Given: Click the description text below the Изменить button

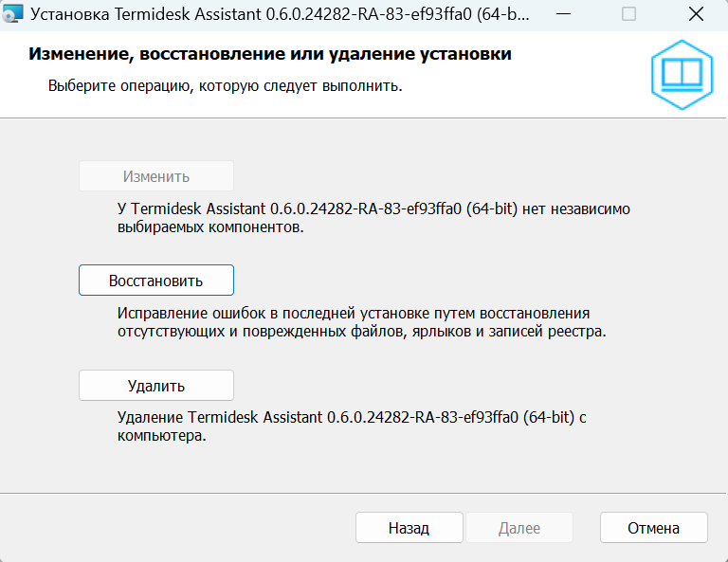Looking at the screenshot, I should [x=373, y=218].
